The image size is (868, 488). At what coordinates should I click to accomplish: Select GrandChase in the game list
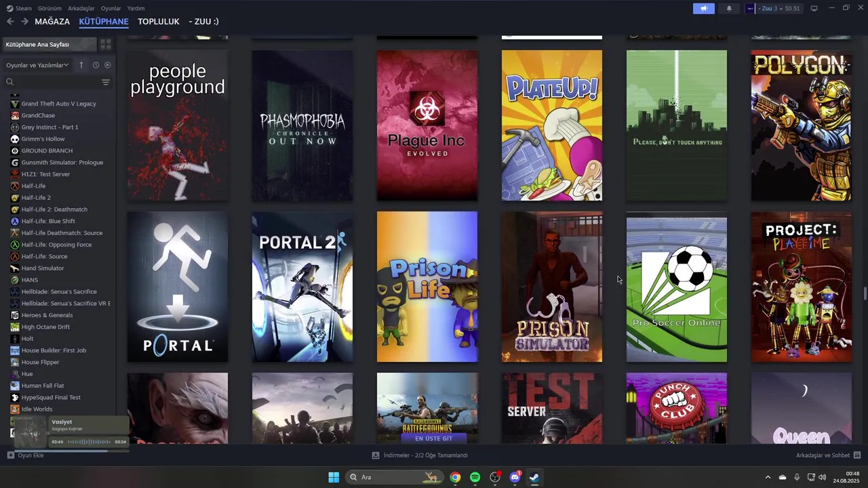38,115
